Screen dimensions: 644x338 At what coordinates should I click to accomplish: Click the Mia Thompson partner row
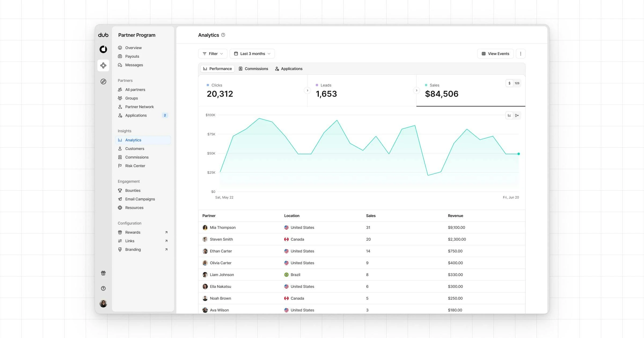tap(362, 227)
